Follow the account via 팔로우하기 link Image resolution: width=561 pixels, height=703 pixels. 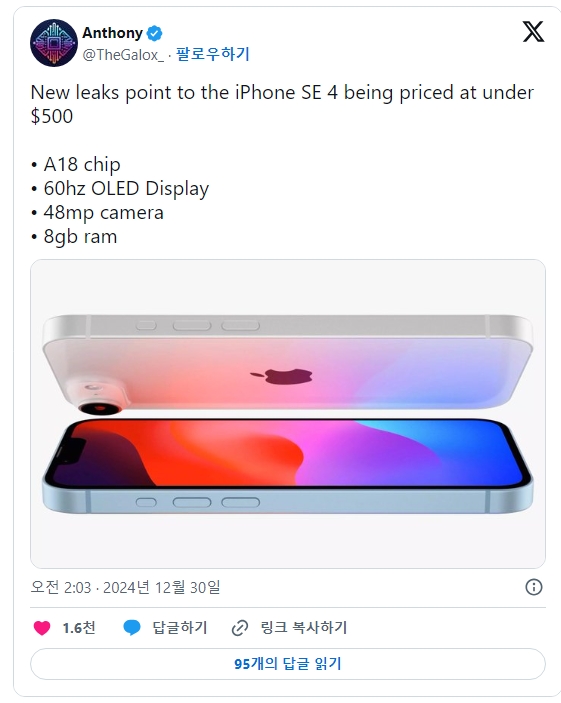[x=213, y=54]
